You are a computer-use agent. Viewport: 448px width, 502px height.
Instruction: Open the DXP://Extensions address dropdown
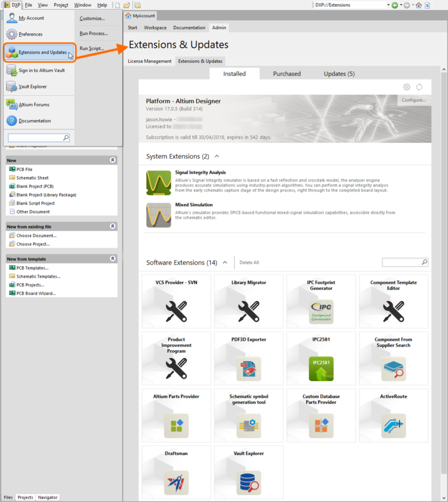coord(388,4)
